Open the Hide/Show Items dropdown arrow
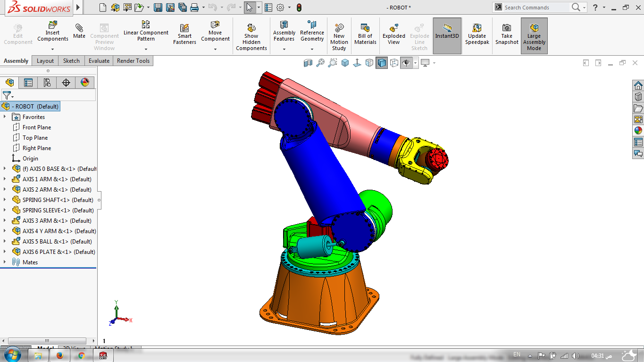This screenshot has height=362, width=644. (x=415, y=63)
